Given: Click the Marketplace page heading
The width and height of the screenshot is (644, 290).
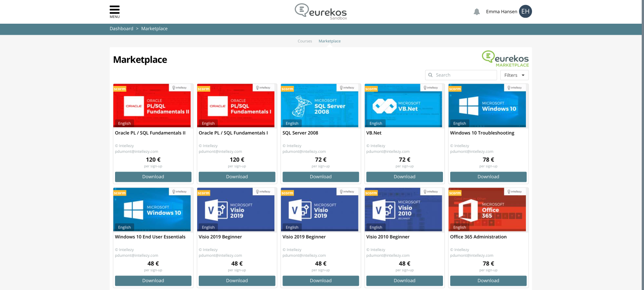Looking at the screenshot, I should 140,60.
